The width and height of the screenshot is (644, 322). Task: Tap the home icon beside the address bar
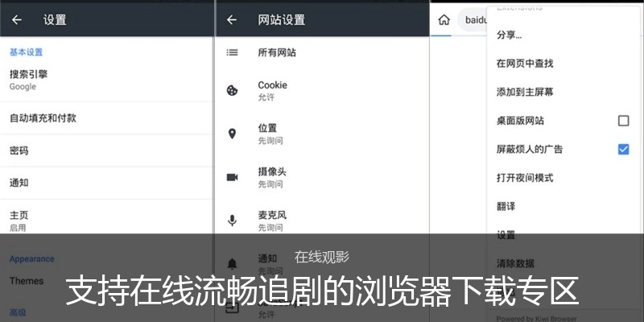444,19
